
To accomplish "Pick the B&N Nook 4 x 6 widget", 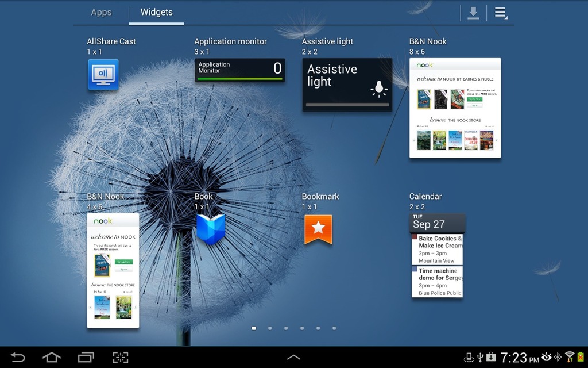I will (x=113, y=270).
